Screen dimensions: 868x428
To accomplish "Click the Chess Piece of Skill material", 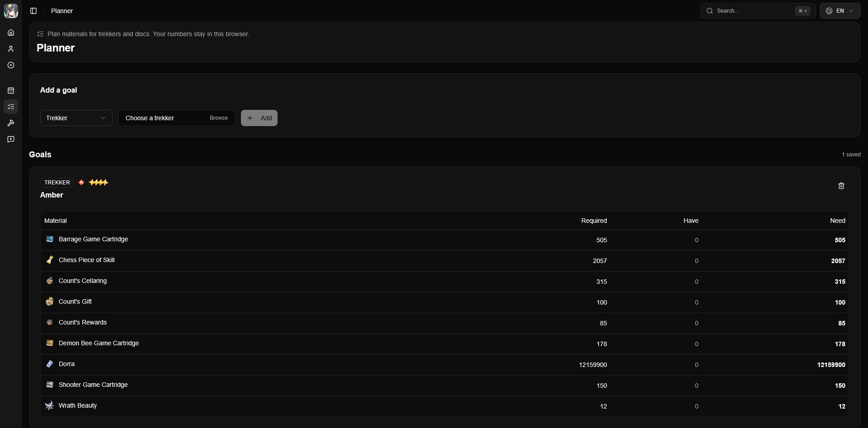I will tap(86, 260).
